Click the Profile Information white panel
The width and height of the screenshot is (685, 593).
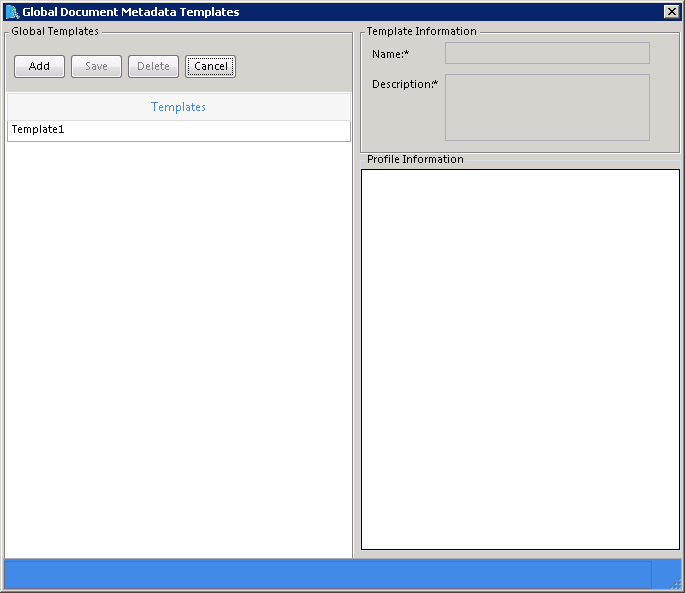(x=520, y=359)
